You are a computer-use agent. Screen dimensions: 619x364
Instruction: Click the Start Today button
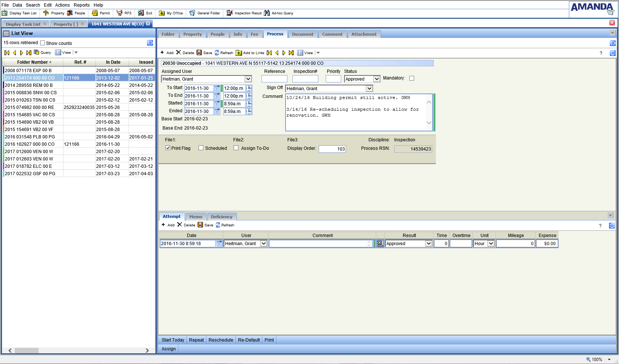(173, 340)
